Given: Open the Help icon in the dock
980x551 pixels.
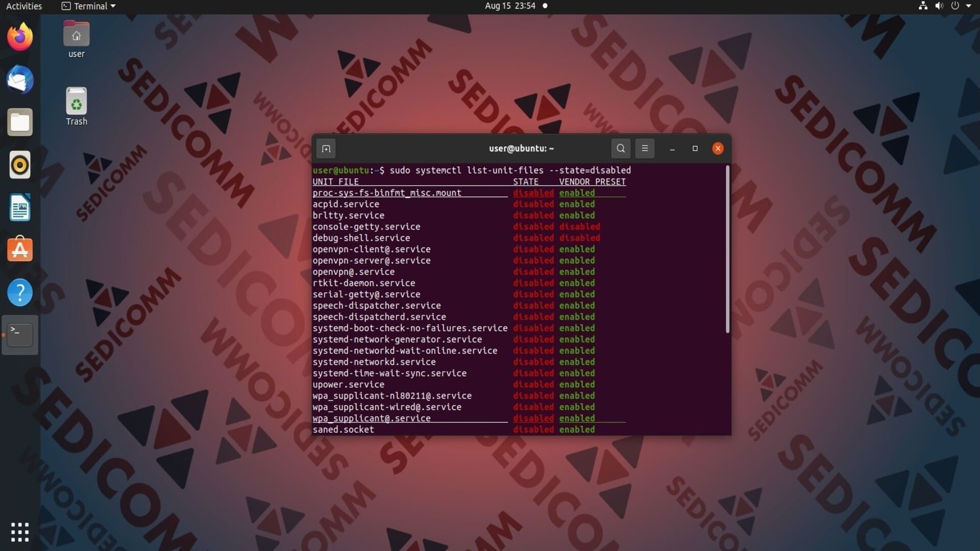Looking at the screenshot, I should click(20, 292).
